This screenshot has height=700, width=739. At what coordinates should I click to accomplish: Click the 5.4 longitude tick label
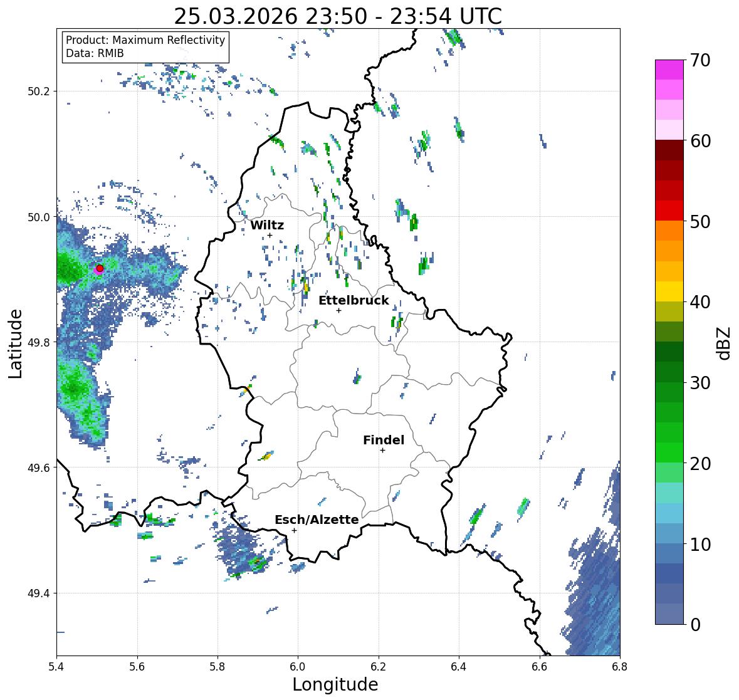[56, 667]
